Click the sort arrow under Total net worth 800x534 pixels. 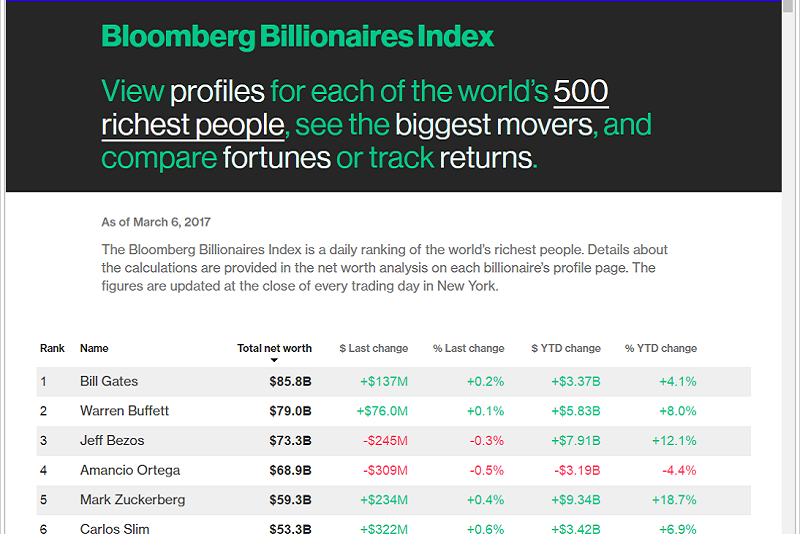click(274, 361)
